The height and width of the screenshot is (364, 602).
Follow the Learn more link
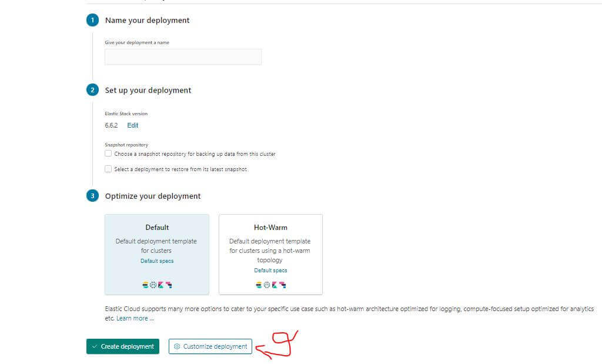click(135, 318)
